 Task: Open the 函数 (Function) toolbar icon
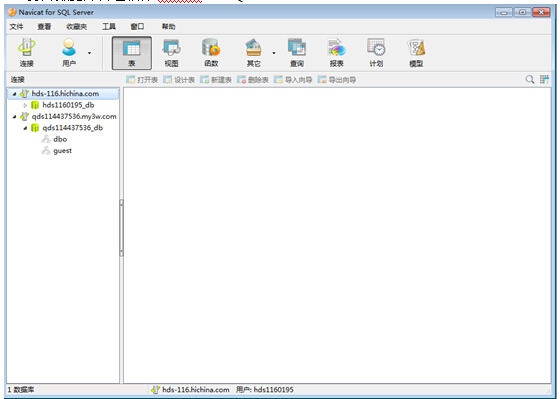point(211,53)
